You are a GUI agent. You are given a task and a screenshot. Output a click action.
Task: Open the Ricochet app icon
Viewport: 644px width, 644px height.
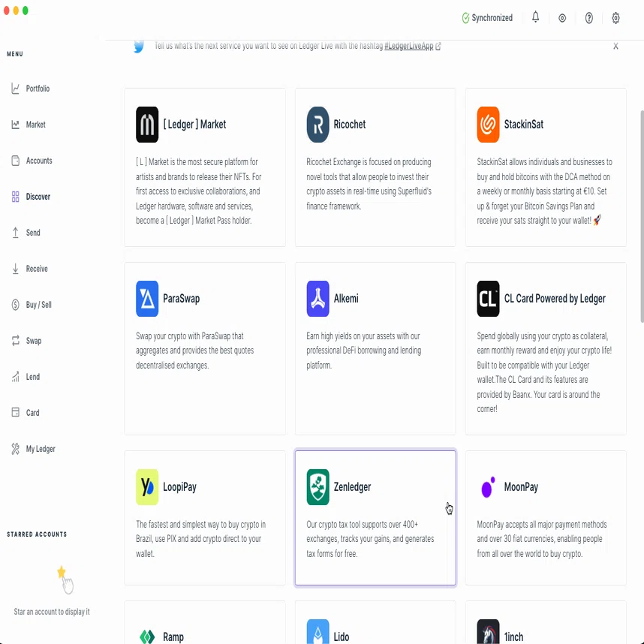pos(317,125)
